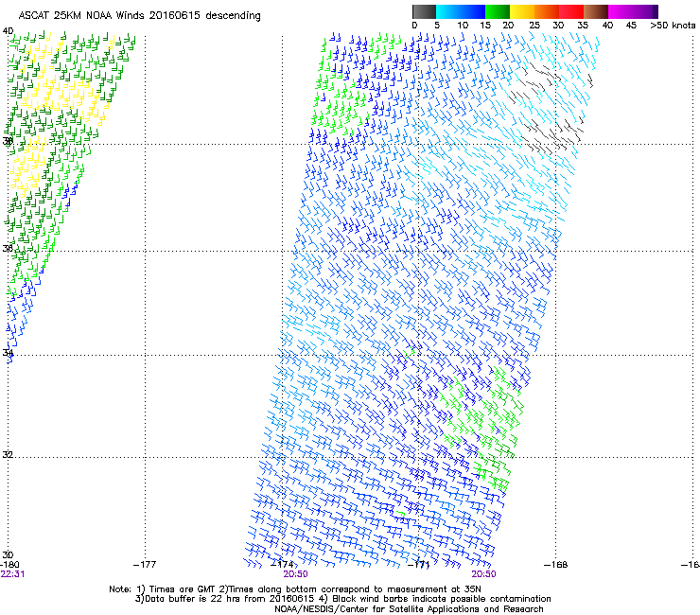
Task: Click the latitude label 30
Action: (x=8, y=555)
